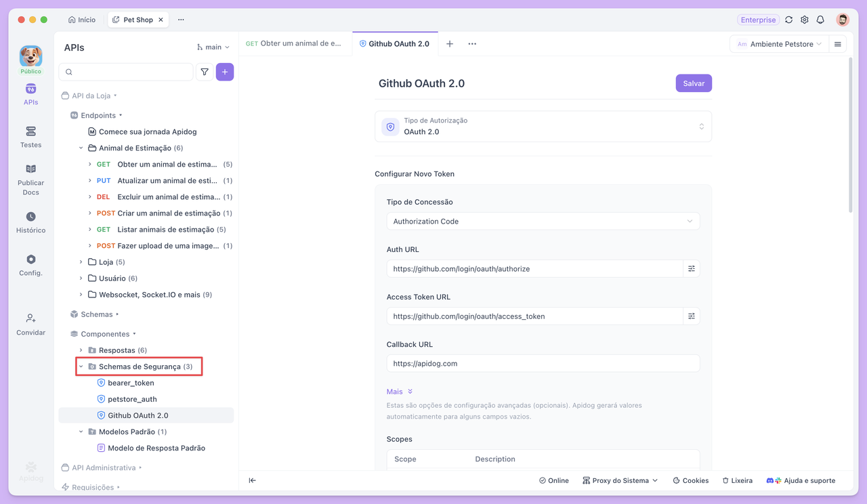The image size is (867, 504).
Task: Open variable options icon for Access Token URL
Action: tap(692, 316)
